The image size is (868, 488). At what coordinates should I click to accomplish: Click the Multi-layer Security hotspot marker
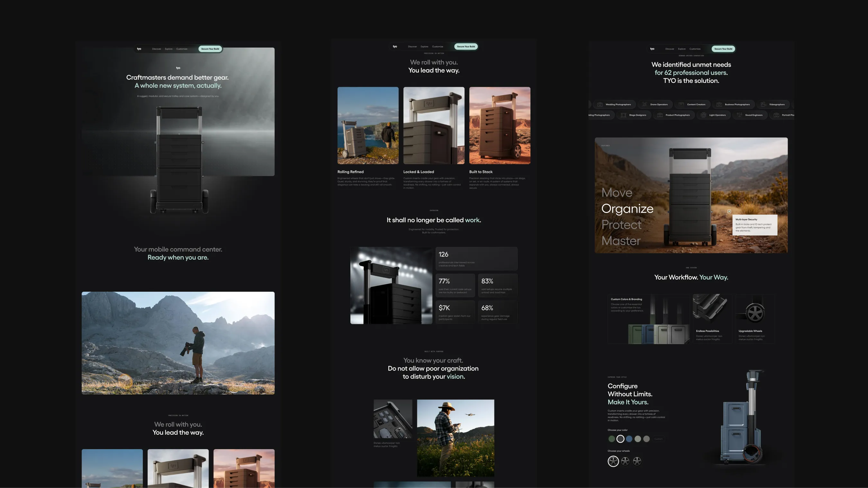(x=729, y=211)
